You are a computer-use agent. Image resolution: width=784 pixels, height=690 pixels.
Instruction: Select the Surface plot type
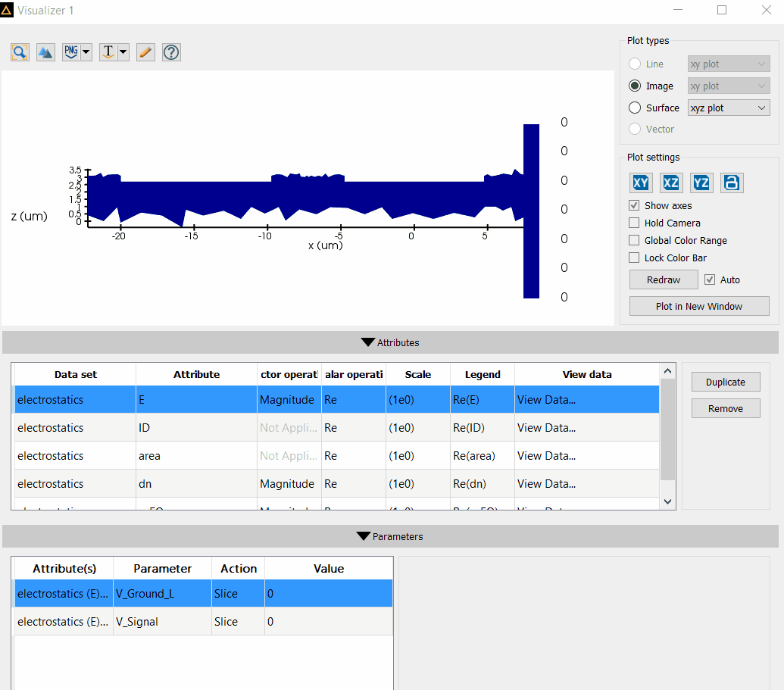pos(635,108)
